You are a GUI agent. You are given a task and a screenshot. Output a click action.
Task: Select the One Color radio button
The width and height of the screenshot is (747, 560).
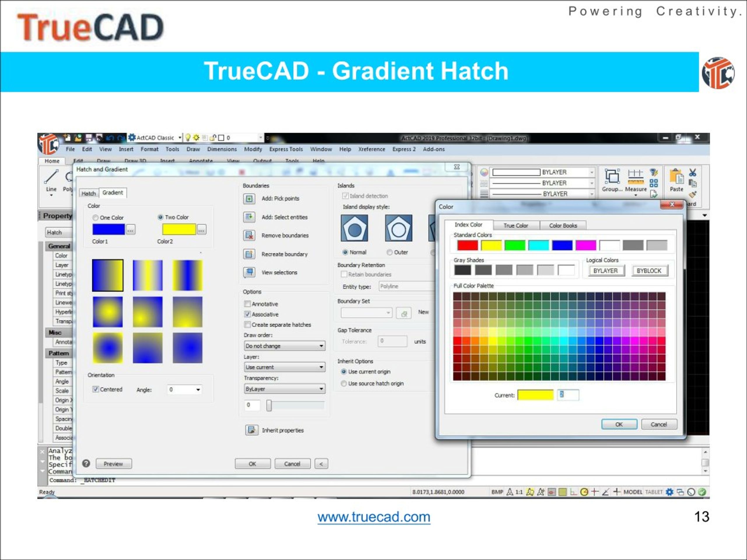(x=96, y=218)
